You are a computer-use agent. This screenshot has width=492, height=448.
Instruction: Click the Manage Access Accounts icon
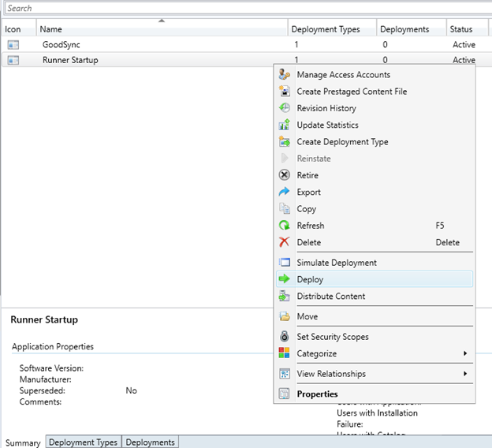pyautogui.click(x=285, y=75)
